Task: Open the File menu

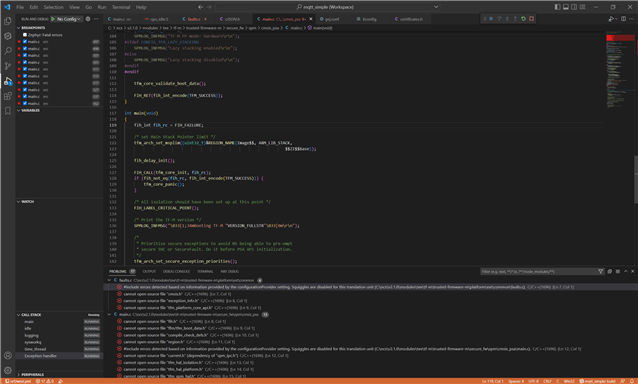Action: 20,7
